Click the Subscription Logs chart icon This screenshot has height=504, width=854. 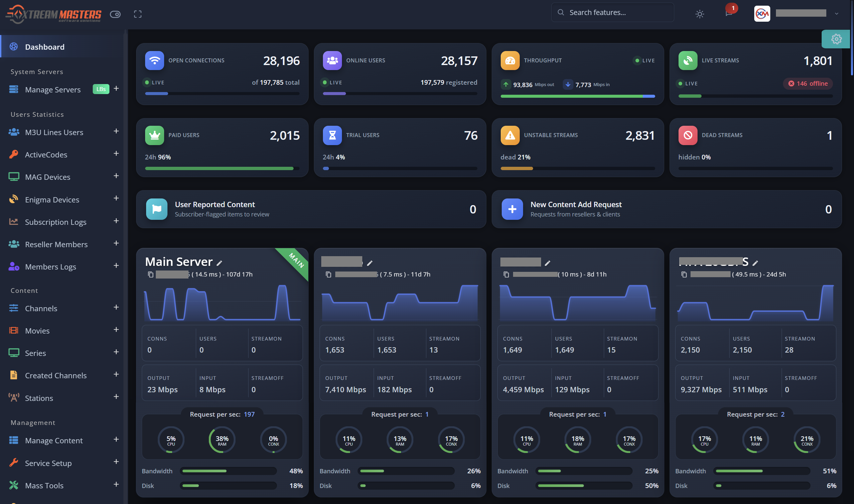pos(14,221)
